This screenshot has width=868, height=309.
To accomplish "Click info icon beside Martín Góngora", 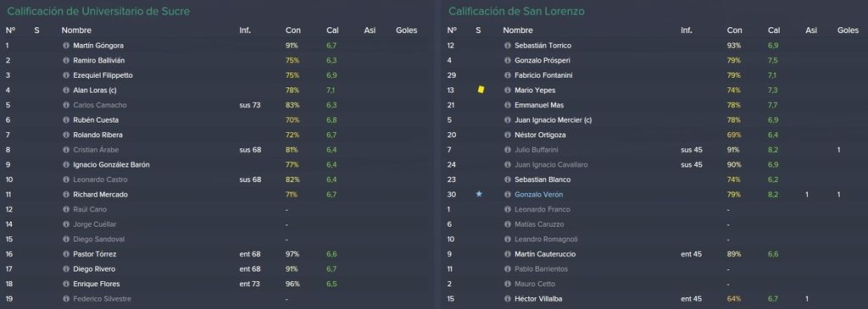I will (66, 46).
